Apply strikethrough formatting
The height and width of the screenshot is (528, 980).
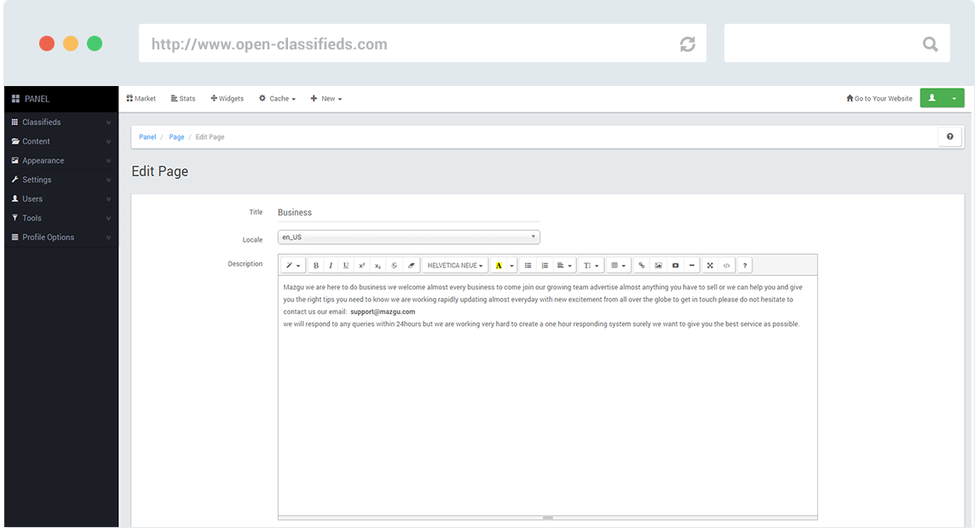[x=395, y=266]
